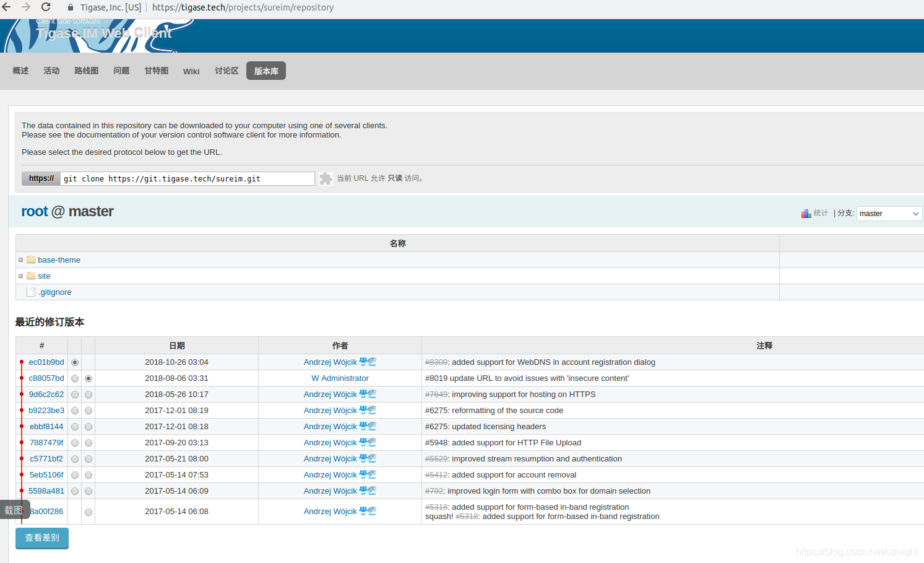Open issue #7649 link in comments
This screenshot has height=563, width=924.
(436, 394)
